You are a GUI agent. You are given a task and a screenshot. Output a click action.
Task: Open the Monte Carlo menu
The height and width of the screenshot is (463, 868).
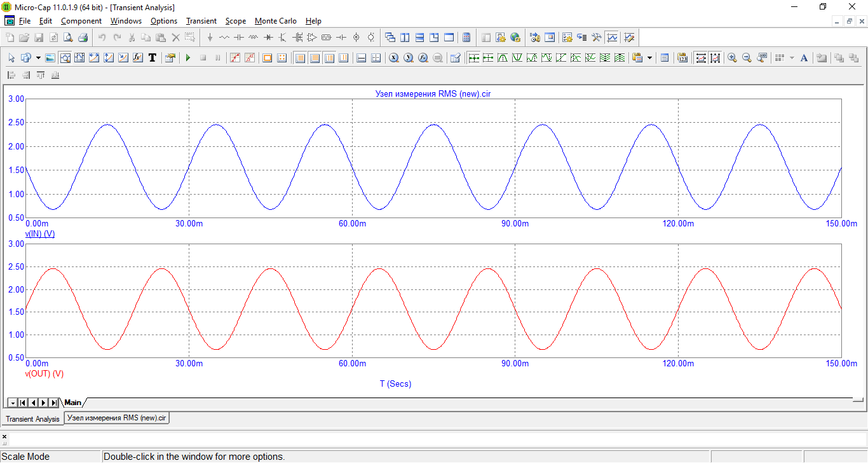(x=275, y=21)
